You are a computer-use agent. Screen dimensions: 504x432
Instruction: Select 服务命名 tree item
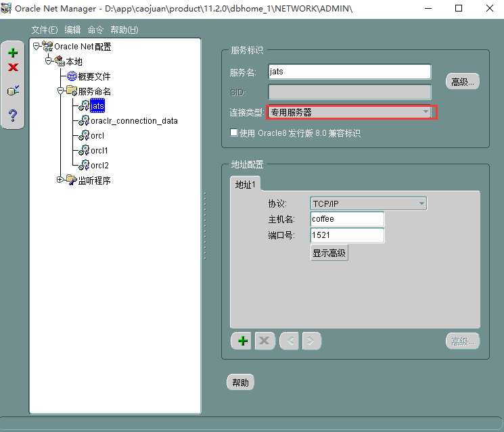[95, 91]
